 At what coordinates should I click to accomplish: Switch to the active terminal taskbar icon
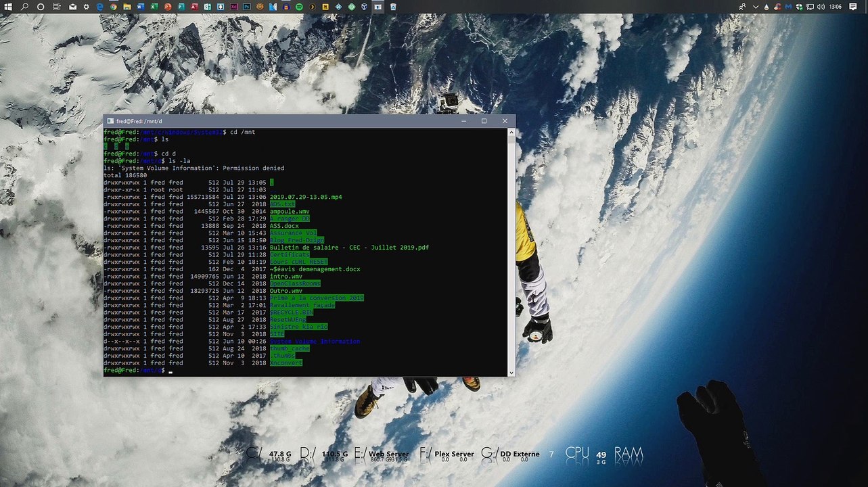[378, 7]
